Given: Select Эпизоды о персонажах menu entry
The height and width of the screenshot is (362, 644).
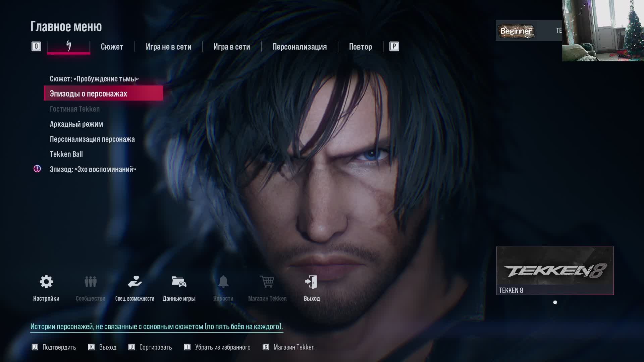Looking at the screenshot, I should (103, 93).
